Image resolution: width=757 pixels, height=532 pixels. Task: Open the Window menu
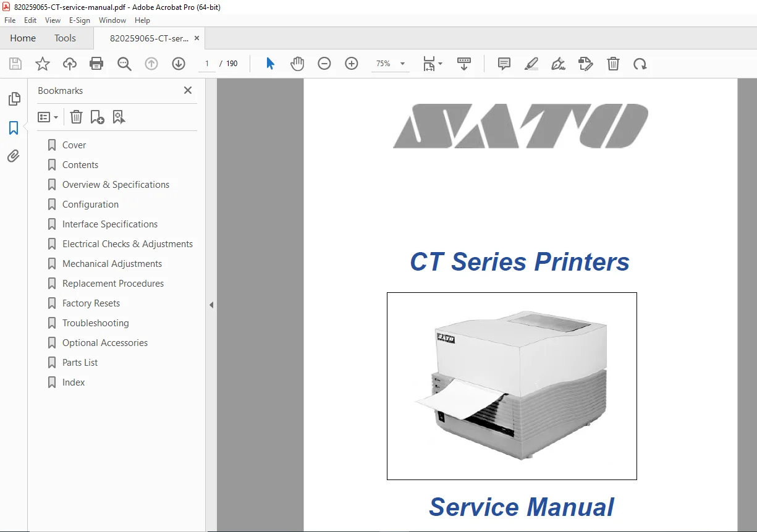point(112,20)
